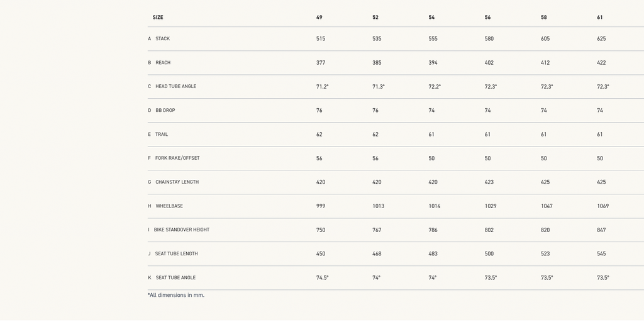Click the "All dimensions in mm" footnote
644x322 pixels.
(x=176, y=295)
